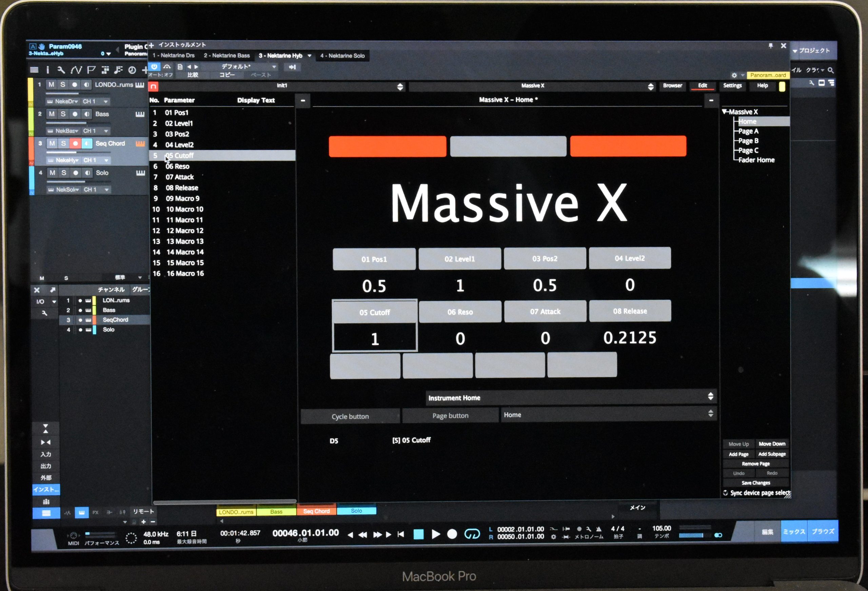Solo the Bass track

tap(63, 114)
